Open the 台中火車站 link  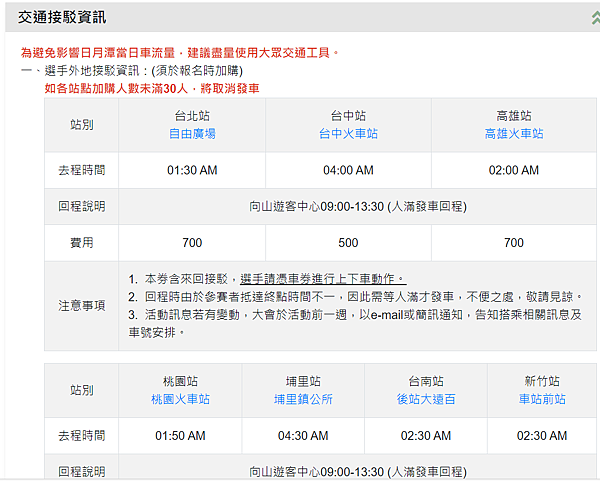point(348,134)
